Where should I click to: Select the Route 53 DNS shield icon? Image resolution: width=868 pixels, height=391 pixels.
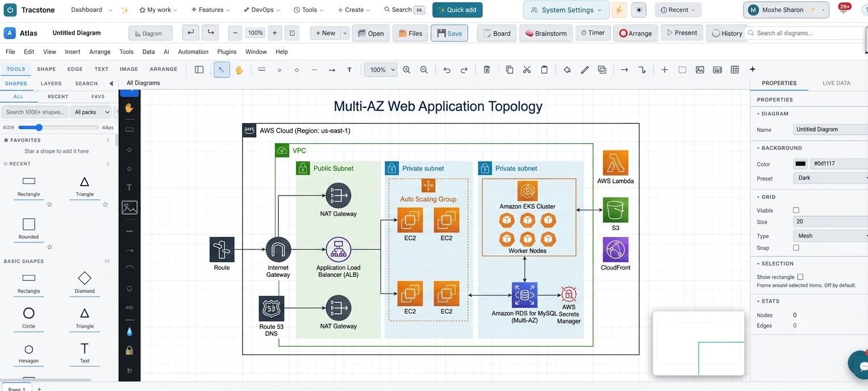point(271,309)
